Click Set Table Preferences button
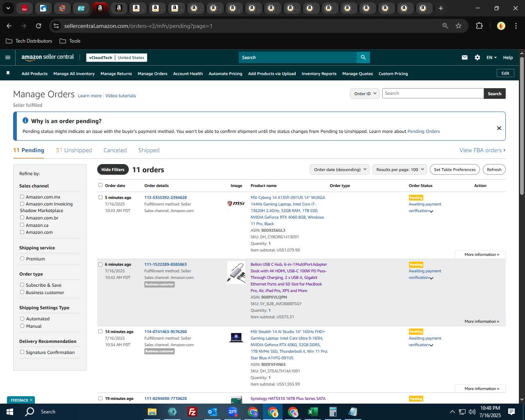Screen dimensions: 525x420 pyautogui.click(x=455, y=169)
